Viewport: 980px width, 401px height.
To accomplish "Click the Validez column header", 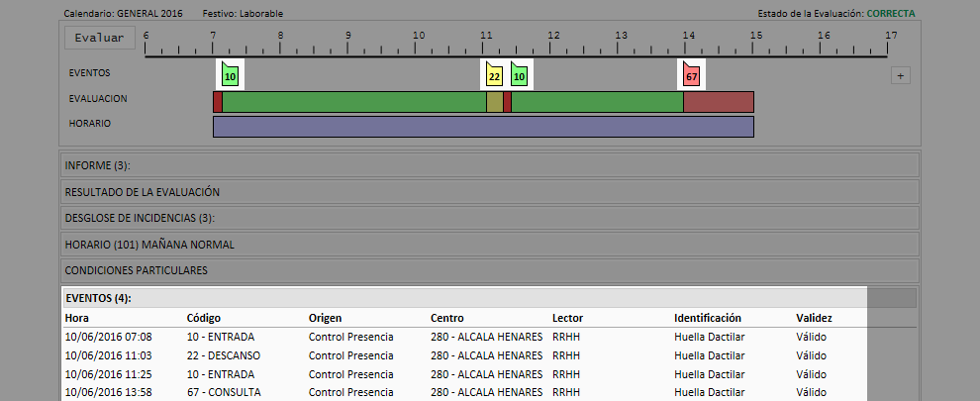I will 815,319.
